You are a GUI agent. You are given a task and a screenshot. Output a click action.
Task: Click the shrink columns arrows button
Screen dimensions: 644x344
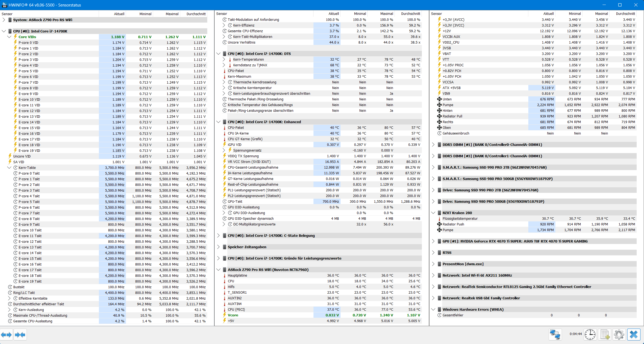pyautogui.click(x=20, y=335)
